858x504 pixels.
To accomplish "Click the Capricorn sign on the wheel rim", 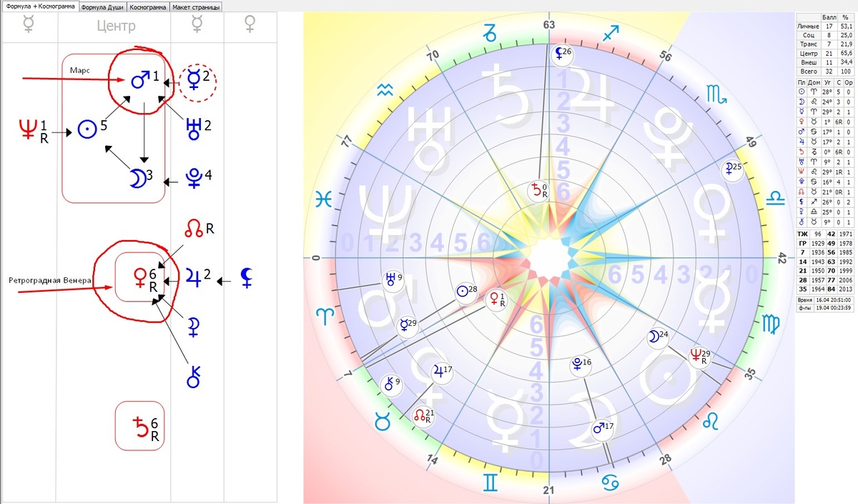I will point(490,33).
